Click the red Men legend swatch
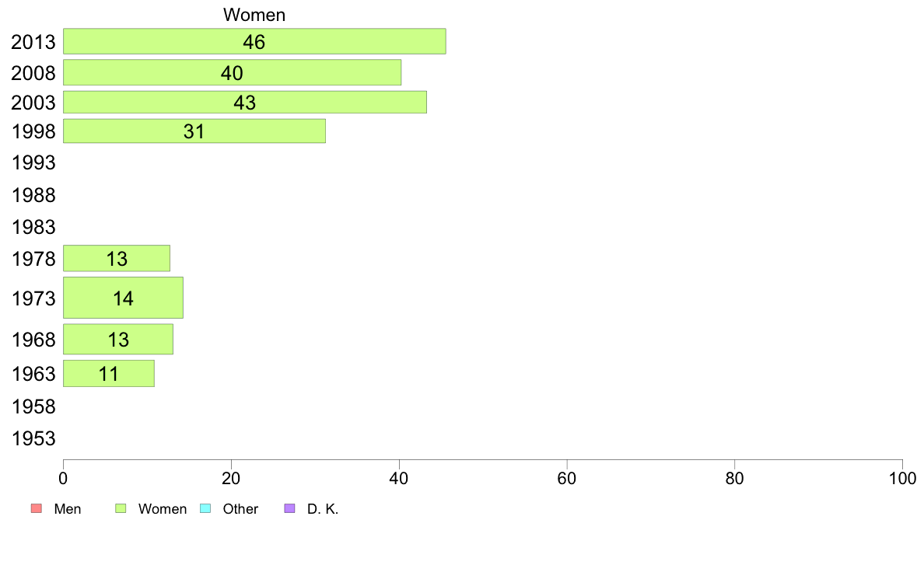 pyautogui.click(x=35, y=509)
